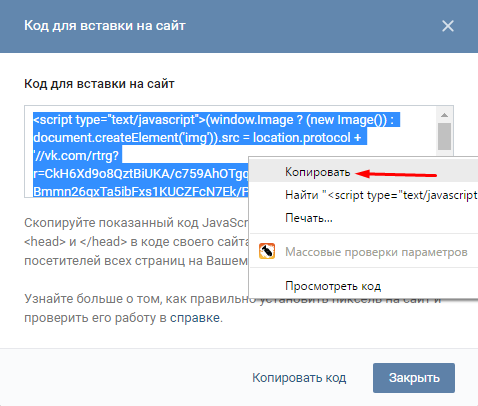Click the code line starting Bmmn26qxTa5ib
The image size is (478, 406).
[x=141, y=191]
